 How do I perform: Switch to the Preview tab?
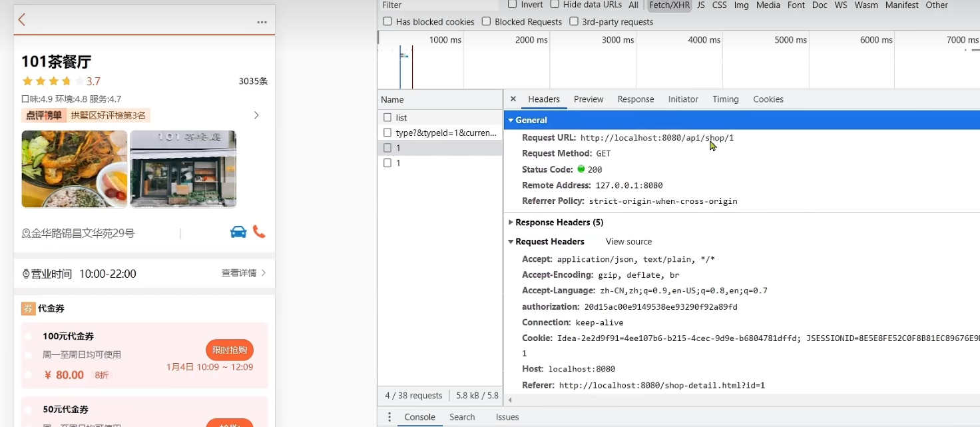click(x=589, y=99)
